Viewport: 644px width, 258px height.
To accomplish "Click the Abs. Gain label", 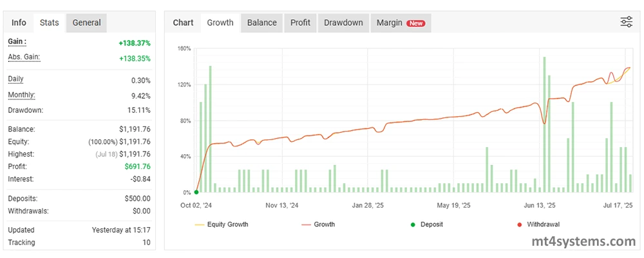I will pyautogui.click(x=24, y=57).
